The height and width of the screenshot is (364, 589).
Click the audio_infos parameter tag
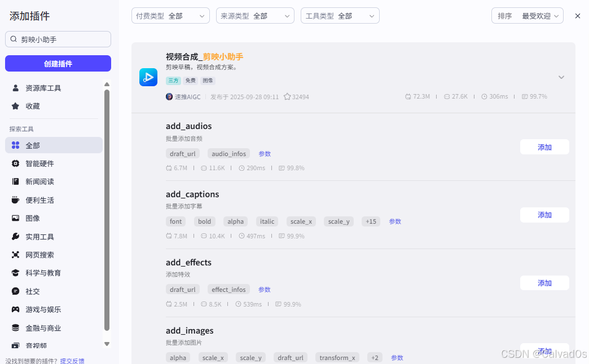click(228, 154)
